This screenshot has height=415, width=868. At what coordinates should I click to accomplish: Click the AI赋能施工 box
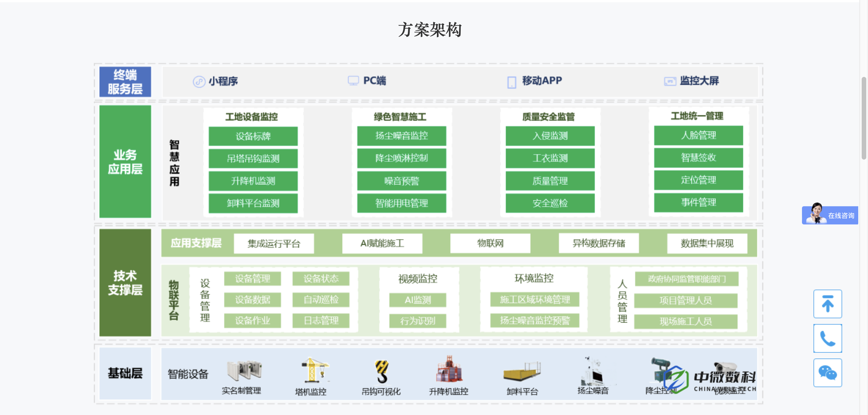click(382, 243)
